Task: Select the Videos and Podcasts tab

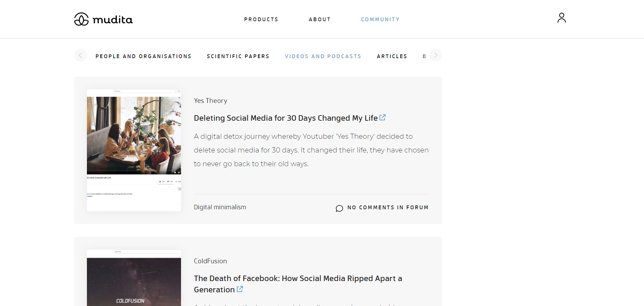Action: click(x=323, y=56)
